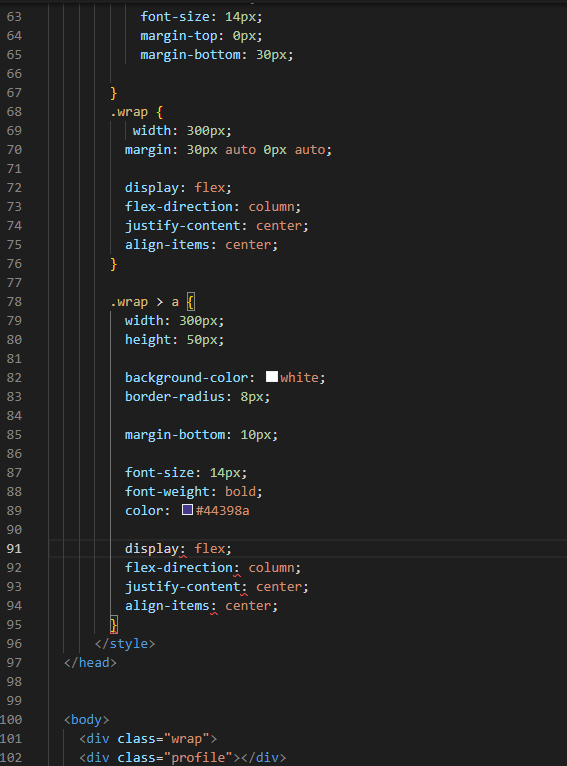Click the '</style>' closing tag

(x=125, y=644)
